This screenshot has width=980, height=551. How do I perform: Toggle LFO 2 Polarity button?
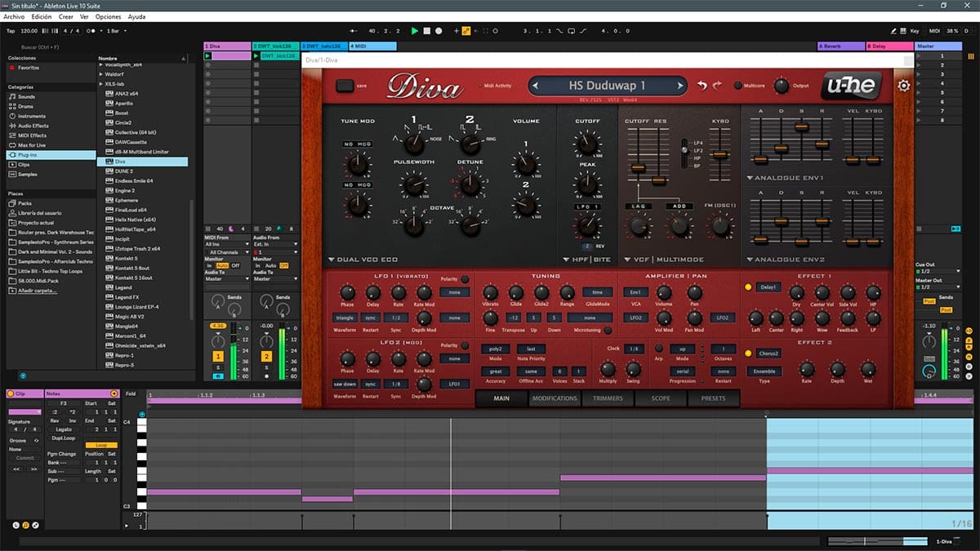coord(465,346)
